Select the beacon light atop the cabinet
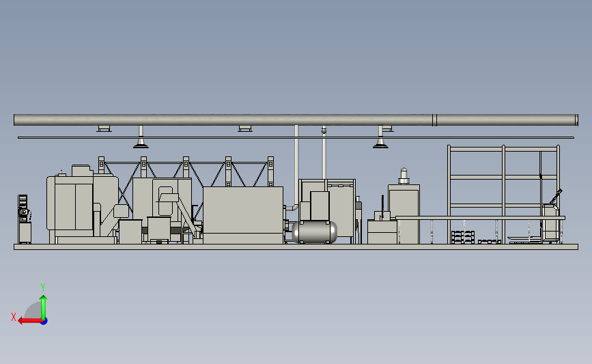 [404, 176]
